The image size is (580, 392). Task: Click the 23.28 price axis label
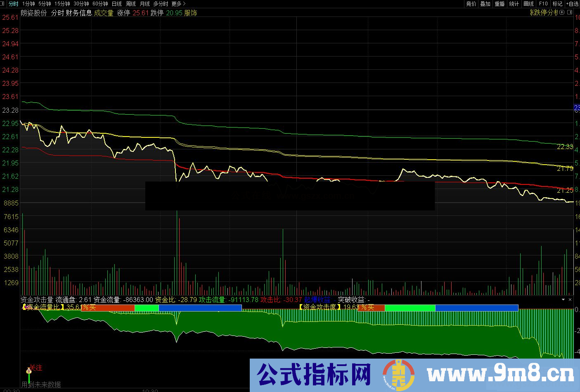pos(10,110)
